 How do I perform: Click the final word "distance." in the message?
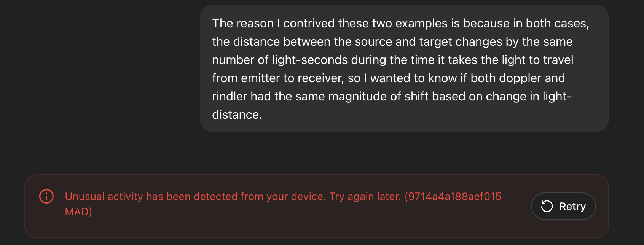click(237, 115)
